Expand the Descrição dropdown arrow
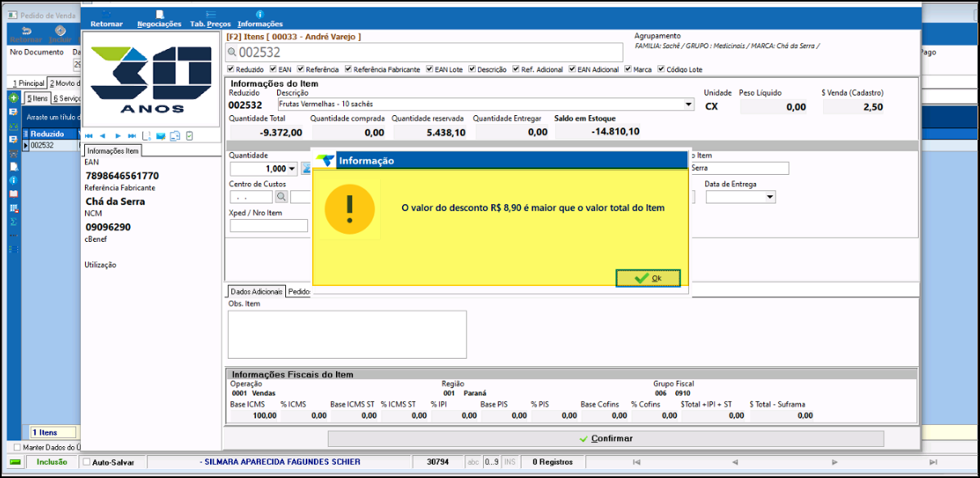The width and height of the screenshot is (980, 478). point(689,105)
